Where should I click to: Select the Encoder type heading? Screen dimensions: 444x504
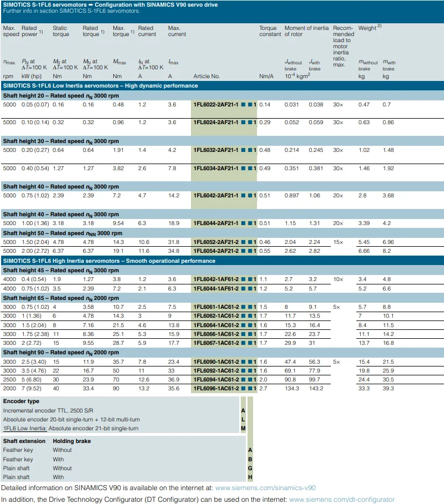click(x=21, y=401)
